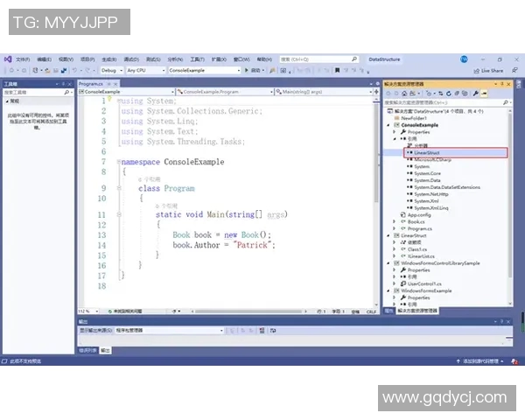This screenshot has height=420, width=525.
Task: Open the 调试(D) menu
Action: point(131,59)
